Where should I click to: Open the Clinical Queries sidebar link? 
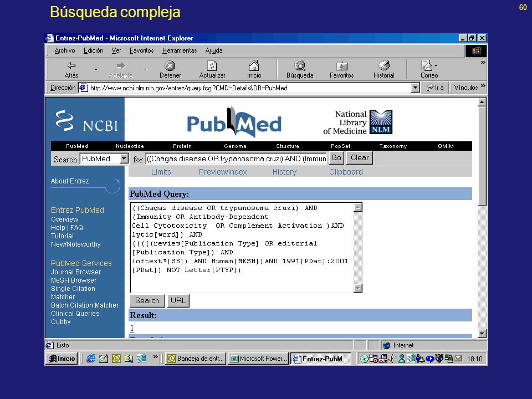[75, 314]
